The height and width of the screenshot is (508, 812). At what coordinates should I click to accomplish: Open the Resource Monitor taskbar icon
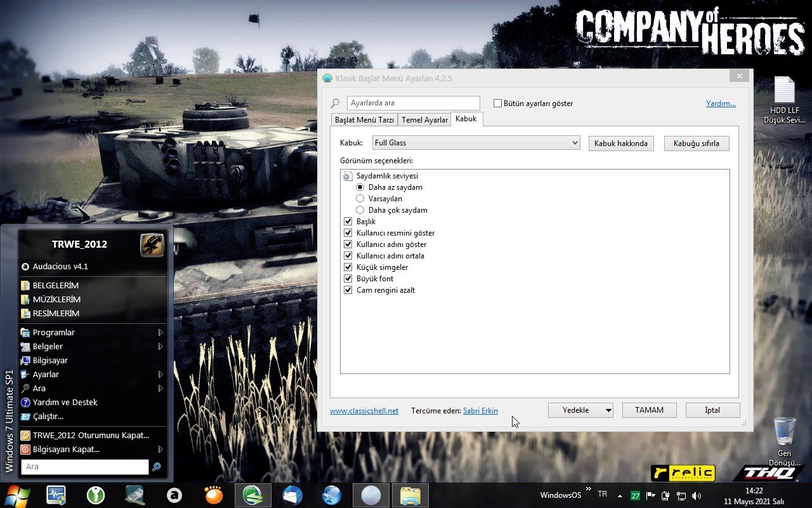pos(56,495)
